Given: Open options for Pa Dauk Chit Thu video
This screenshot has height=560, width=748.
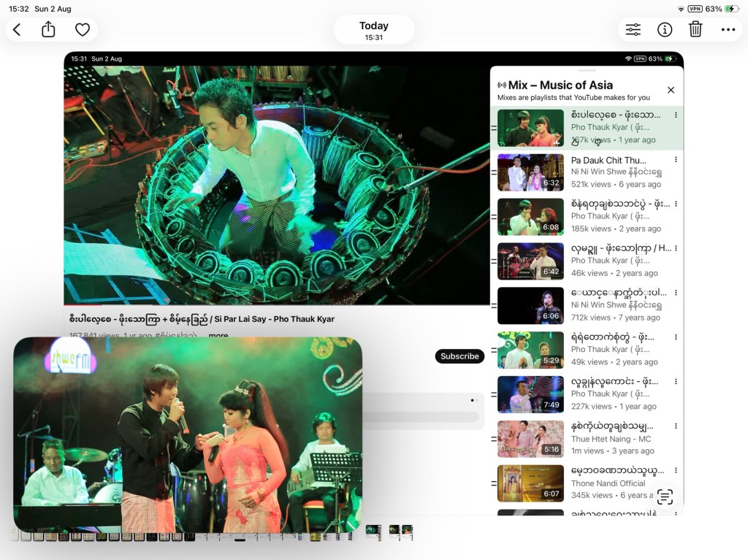Looking at the screenshot, I should point(676,159).
